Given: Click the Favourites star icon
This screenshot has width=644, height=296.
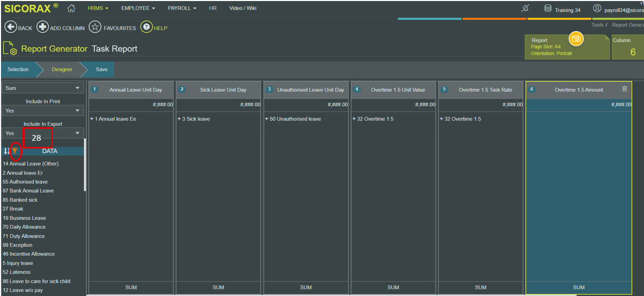Looking at the screenshot, I should 95,28.
